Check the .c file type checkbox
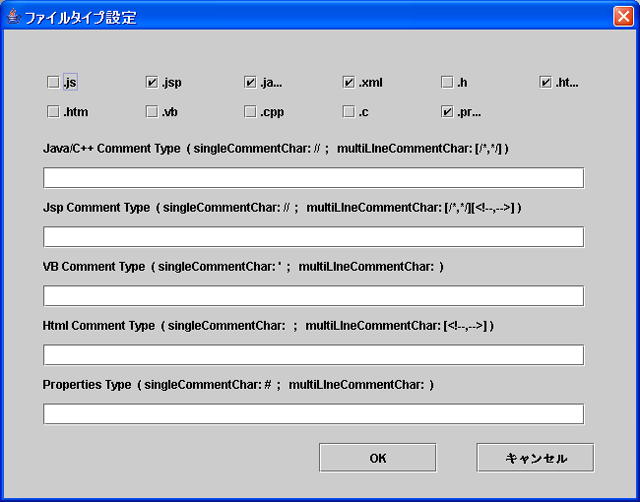The width and height of the screenshot is (640, 502). click(x=349, y=112)
